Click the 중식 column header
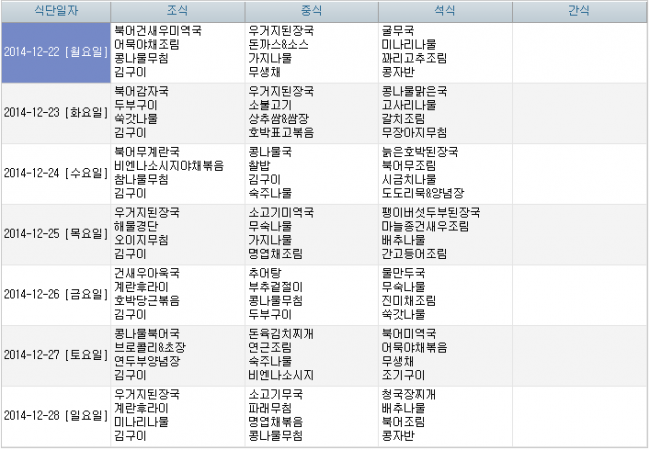 pos(311,12)
